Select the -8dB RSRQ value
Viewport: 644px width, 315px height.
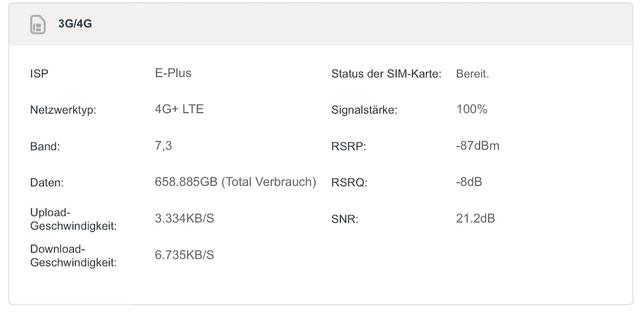pos(469,182)
